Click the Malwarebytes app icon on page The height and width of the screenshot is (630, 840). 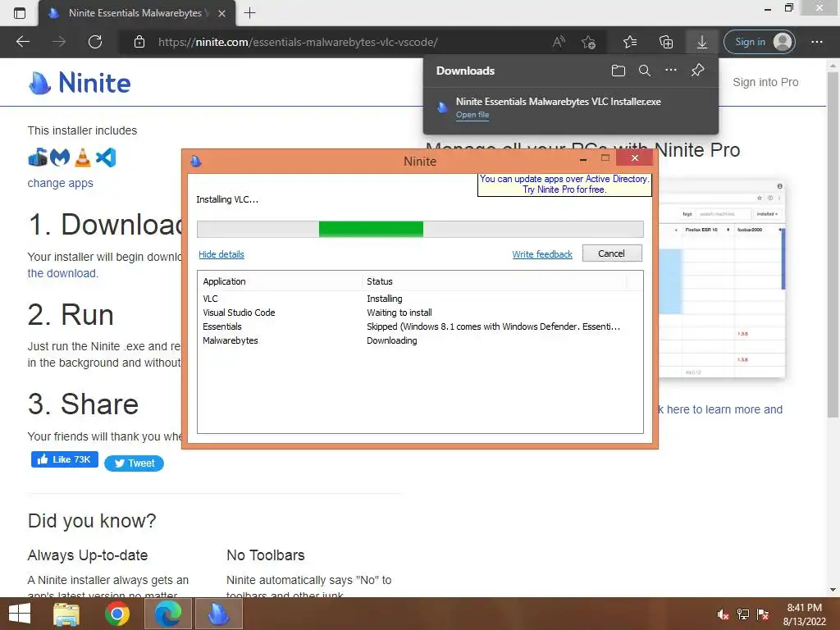point(60,157)
